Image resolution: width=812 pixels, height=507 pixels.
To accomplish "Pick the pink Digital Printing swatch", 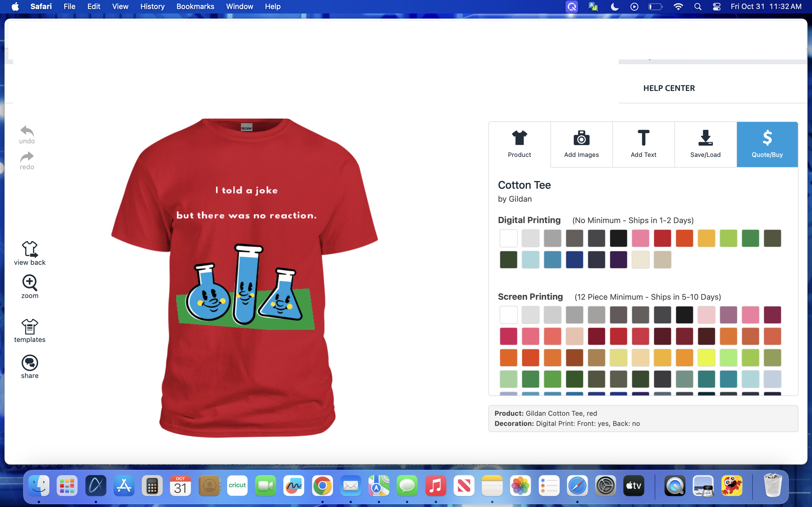I will 640,238.
